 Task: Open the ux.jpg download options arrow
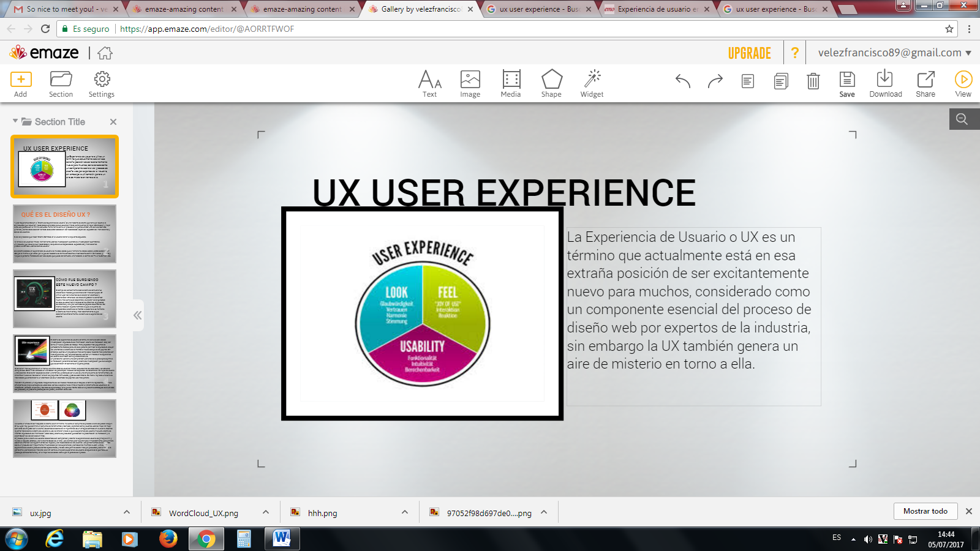(x=127, y=512)
